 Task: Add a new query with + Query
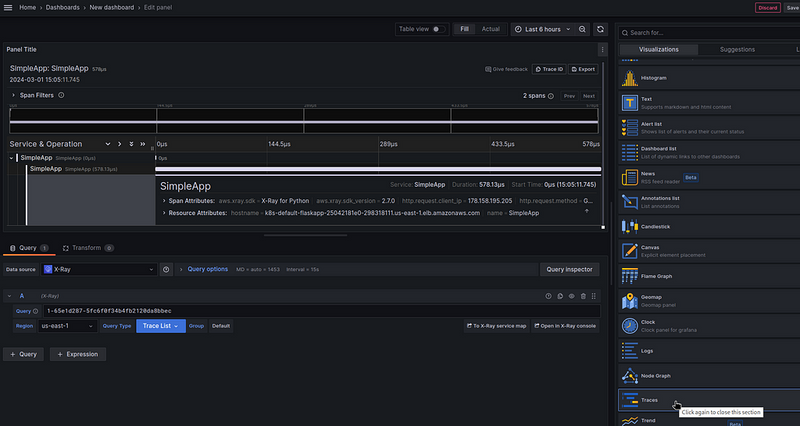click(23, 354)
